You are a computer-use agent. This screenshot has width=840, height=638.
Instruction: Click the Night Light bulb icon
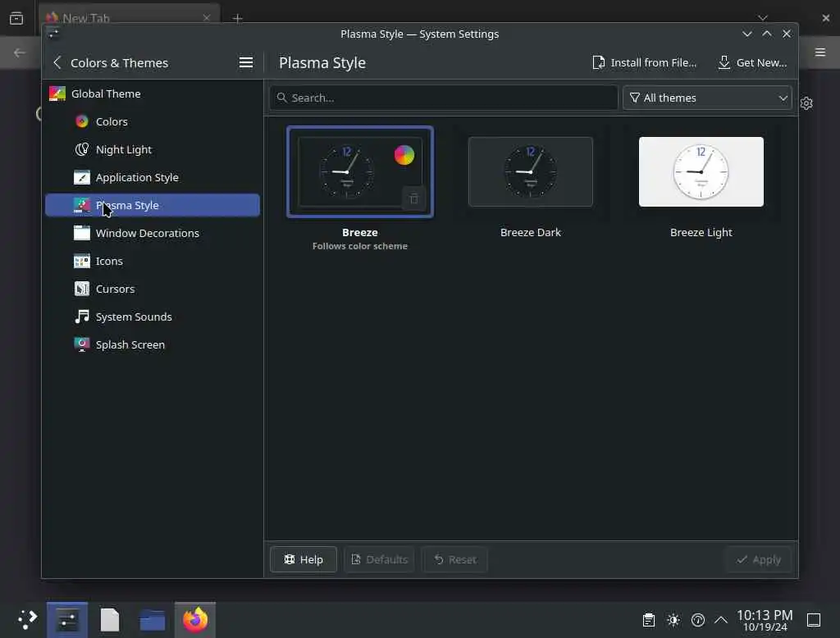[x=81, y=149]
